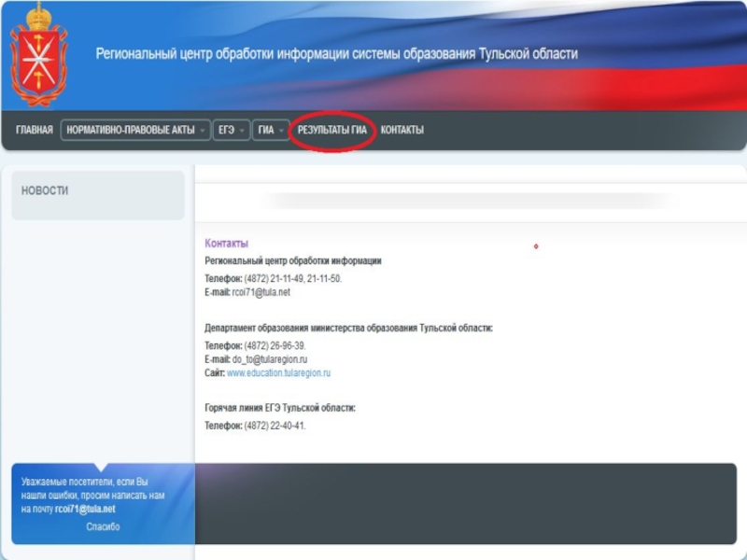Open the ГЛАВНАЯ home page menu item

pos(35,131)
